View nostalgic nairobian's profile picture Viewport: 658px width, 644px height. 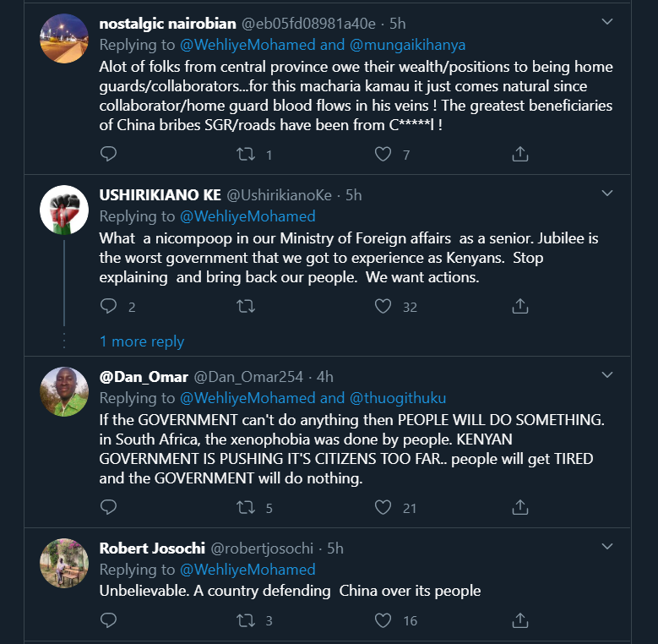pos(64,39)
